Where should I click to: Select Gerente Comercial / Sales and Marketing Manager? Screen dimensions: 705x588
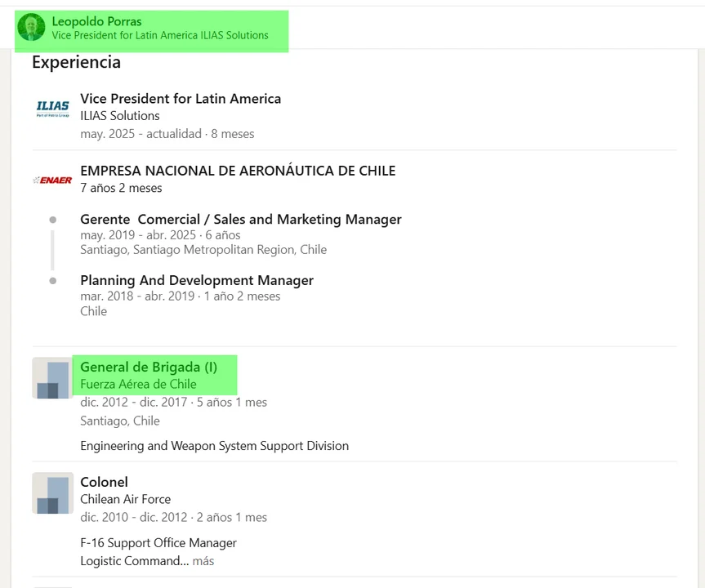pyautogui.click(x=241, y=219)
